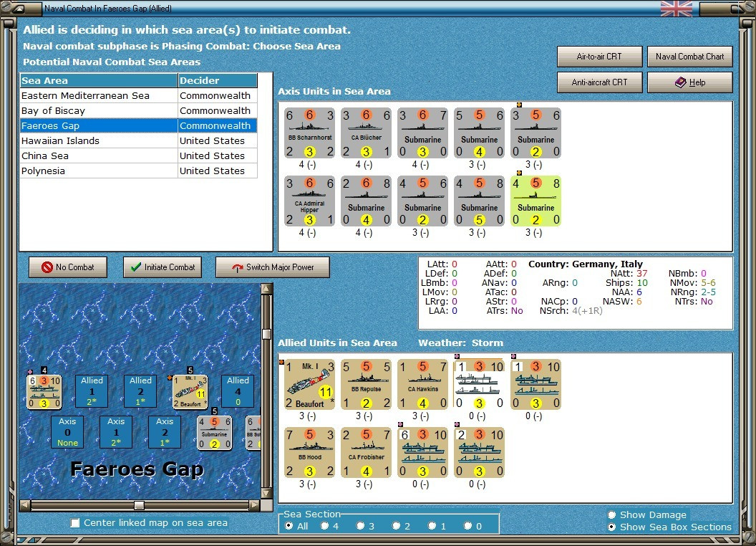Select the Bay of Biscay row
The height and width of the screenshot is (546, 756).
coord(138,110)
